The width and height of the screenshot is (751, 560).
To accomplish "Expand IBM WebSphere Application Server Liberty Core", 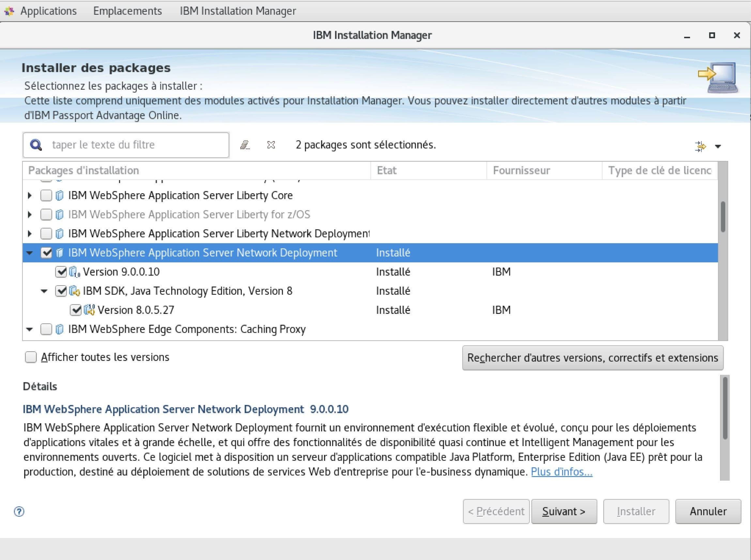I will (x=29, y=195).
